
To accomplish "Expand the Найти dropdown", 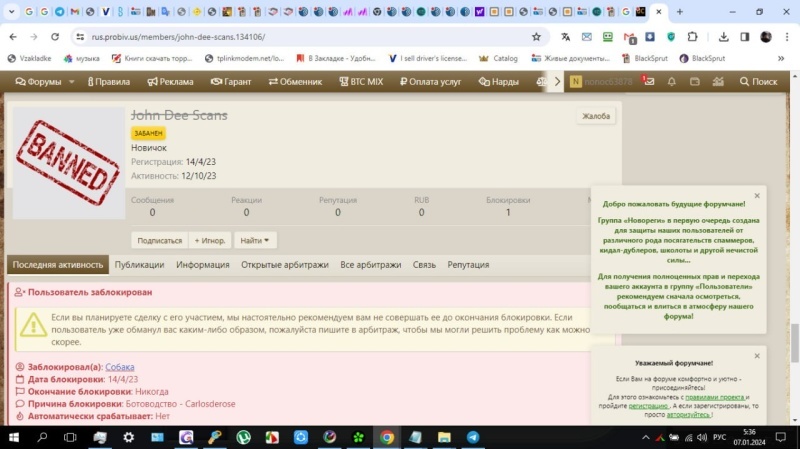I will [x=255, y=240].
